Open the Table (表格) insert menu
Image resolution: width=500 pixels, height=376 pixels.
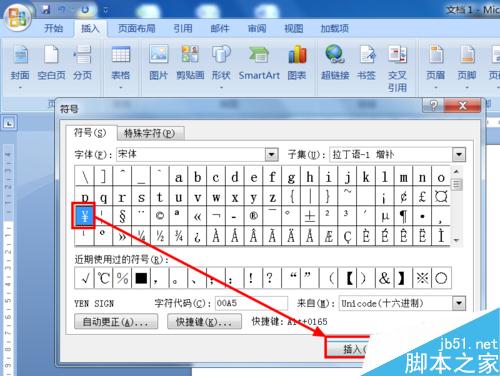point(121,67)
